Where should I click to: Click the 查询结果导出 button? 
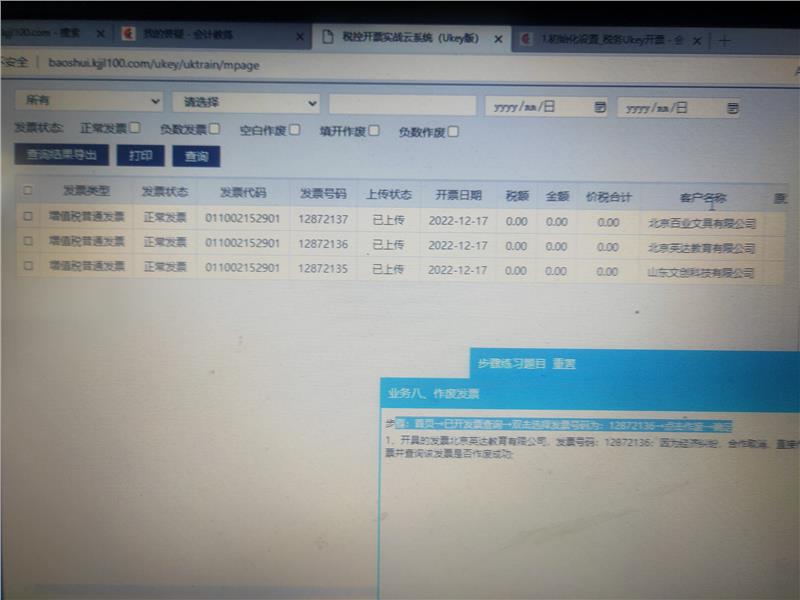point(61,155)
